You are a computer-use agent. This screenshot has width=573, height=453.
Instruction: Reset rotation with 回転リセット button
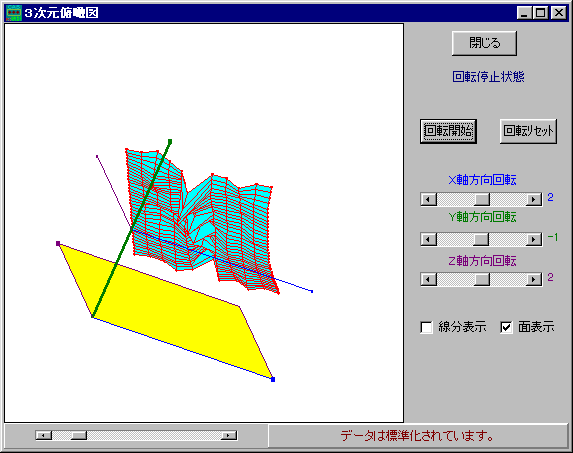(528, 131)
